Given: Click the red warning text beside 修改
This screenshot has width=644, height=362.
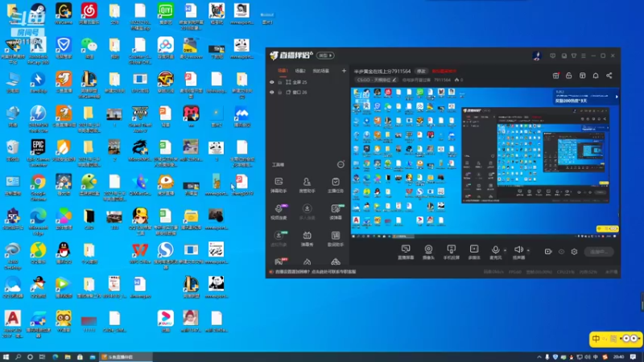Looking at the screenshot, I should point(444,71).
